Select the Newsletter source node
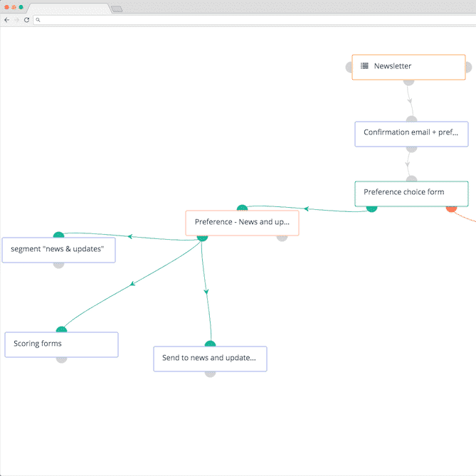The width and height of the screenshot is (476, 476). [x=408, y=67]
